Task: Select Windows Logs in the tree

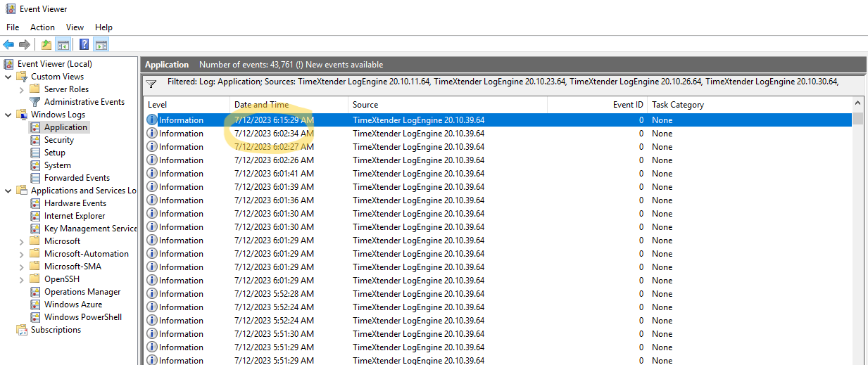Action: point(58,115)
